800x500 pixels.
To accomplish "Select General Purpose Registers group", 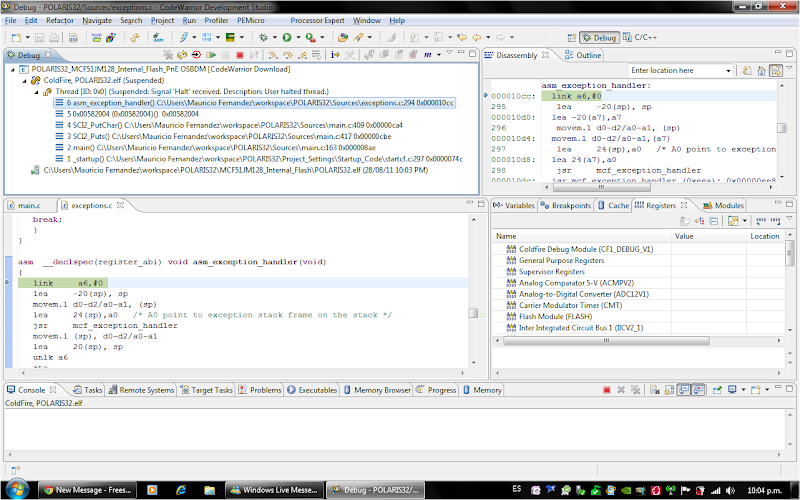I will (x=561, y=260).
